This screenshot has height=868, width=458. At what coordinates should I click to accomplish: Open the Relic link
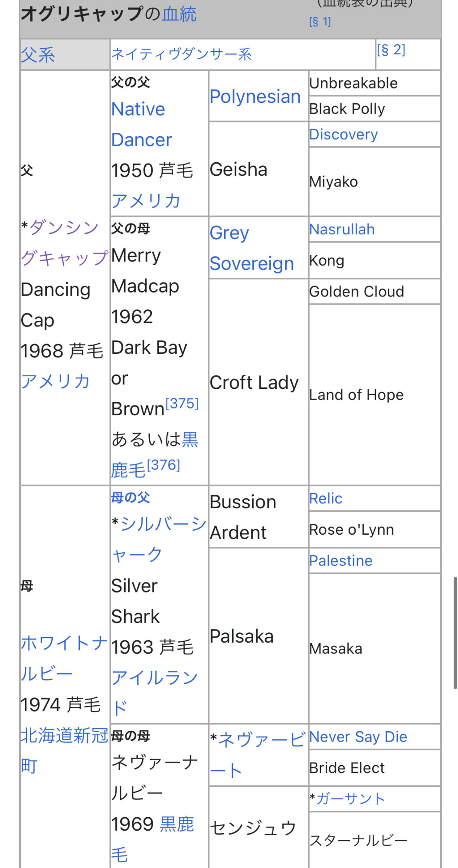[x=325, y=499]
